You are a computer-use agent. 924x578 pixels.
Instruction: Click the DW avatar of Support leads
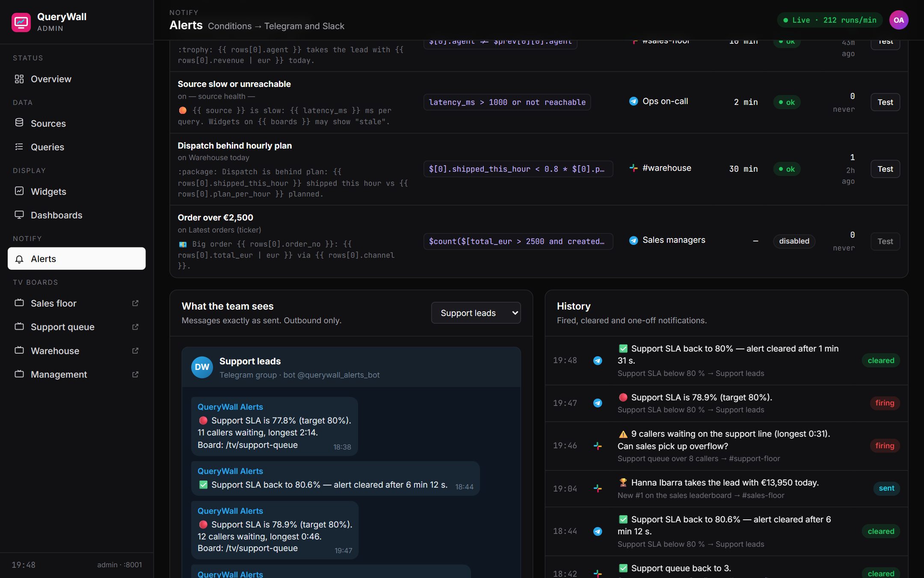point(202,367)
